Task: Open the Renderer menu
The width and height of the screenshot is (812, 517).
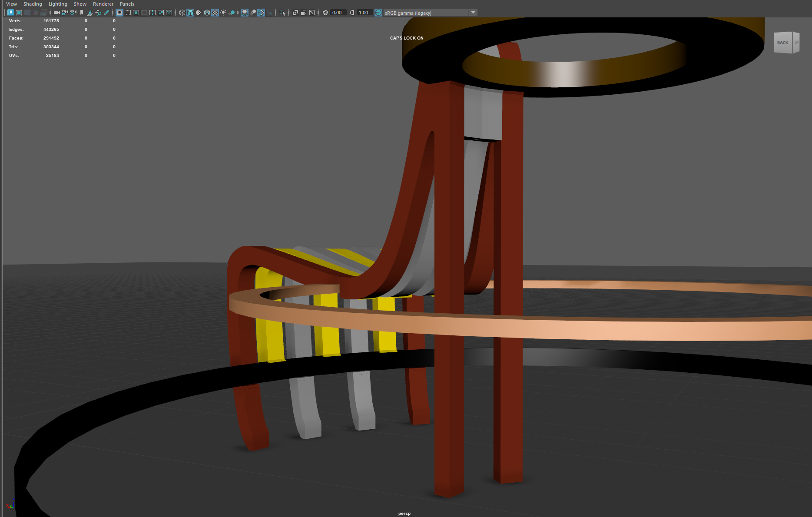Action: click(x=103, y=3)
